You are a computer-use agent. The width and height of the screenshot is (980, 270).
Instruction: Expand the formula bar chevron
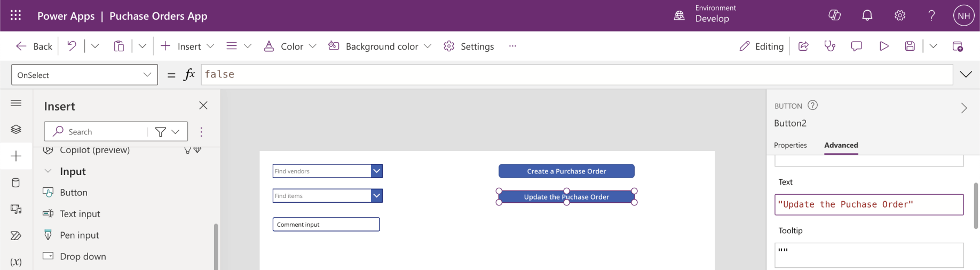pos(966,75)
